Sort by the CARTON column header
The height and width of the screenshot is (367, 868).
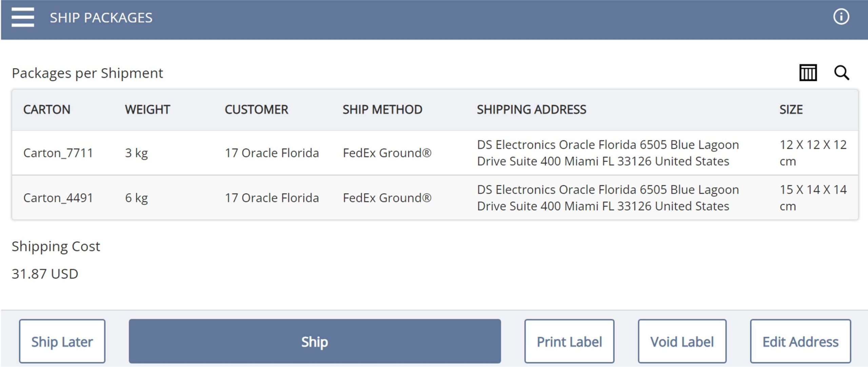coord(47,110)
